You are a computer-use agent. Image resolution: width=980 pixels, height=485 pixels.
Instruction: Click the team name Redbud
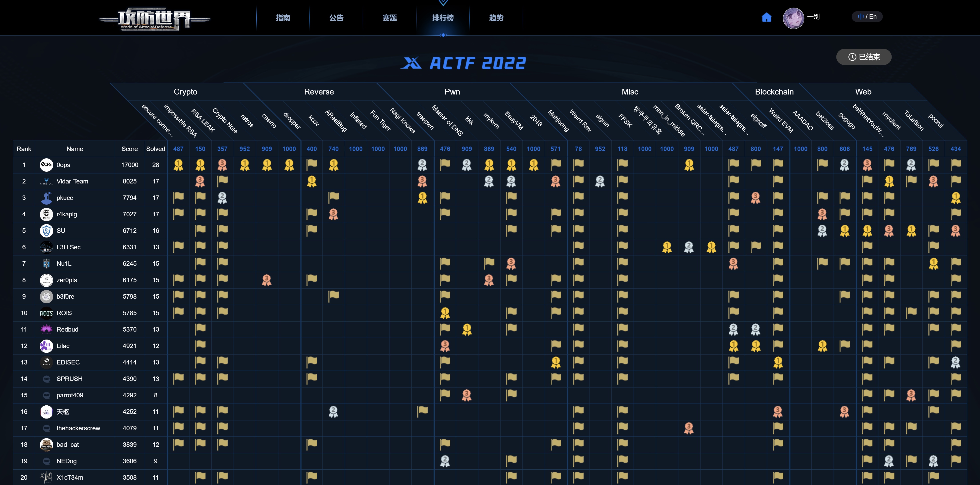tap(68, 329)
